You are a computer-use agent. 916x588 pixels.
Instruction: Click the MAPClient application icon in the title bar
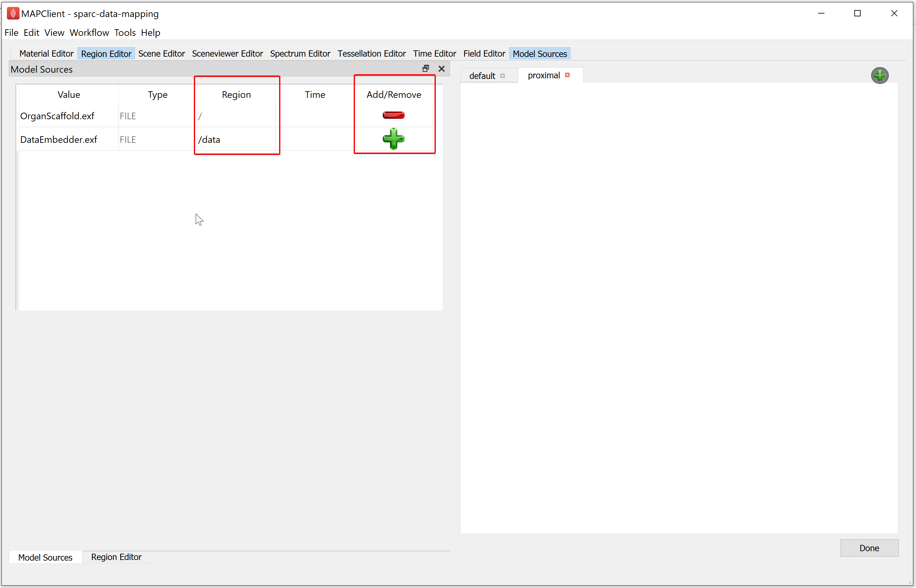click(x=13, y=13)
